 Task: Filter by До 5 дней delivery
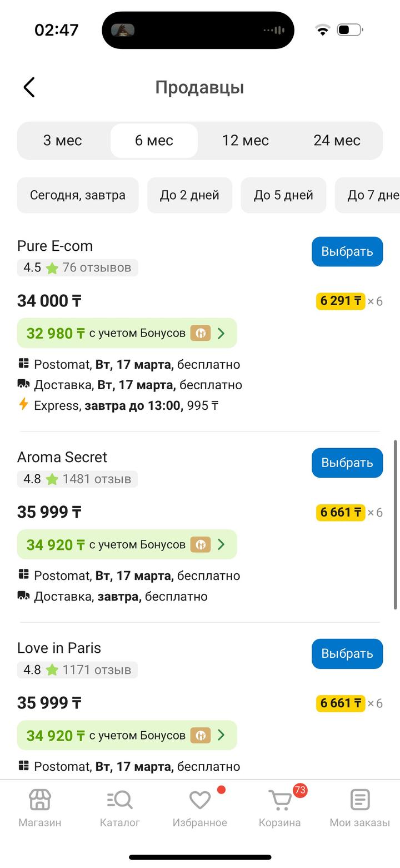tap(283, 195)
